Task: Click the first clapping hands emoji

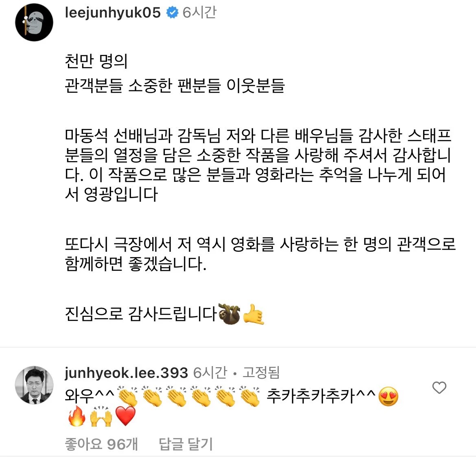Action: tap(127, 396)
